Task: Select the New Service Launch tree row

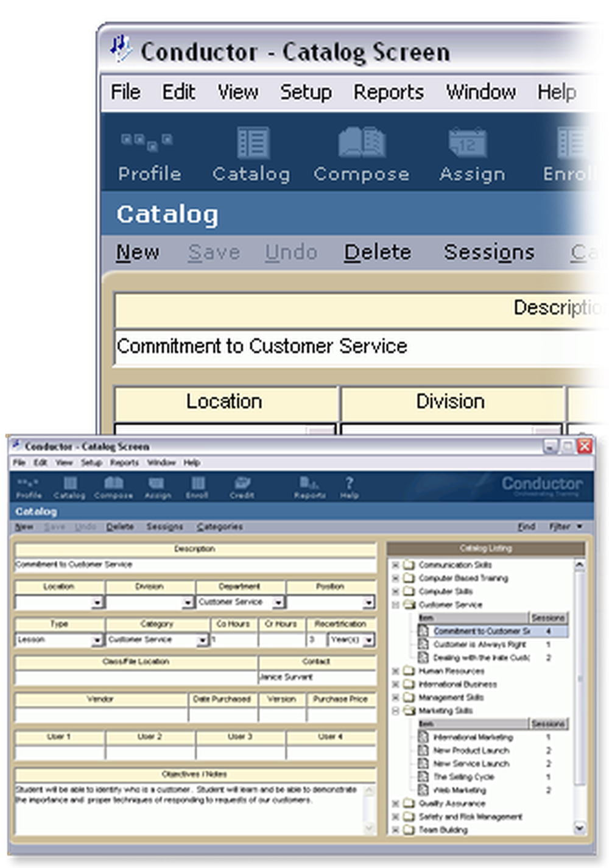Action: click(x=492, y=764)
